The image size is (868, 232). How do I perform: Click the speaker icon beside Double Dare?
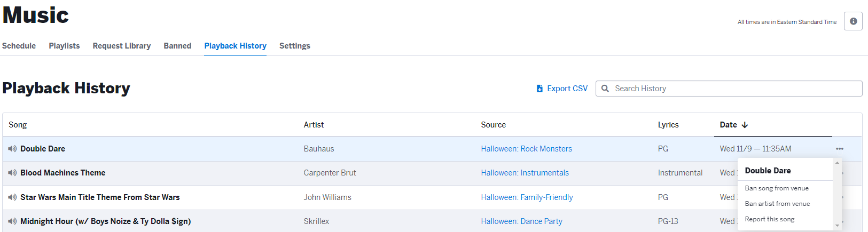coord(12,149)
